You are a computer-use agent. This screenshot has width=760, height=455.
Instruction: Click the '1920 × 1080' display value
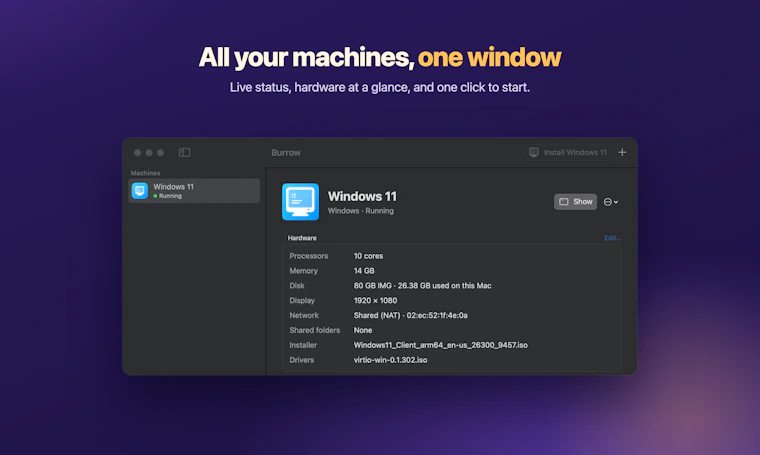point(375,300)
